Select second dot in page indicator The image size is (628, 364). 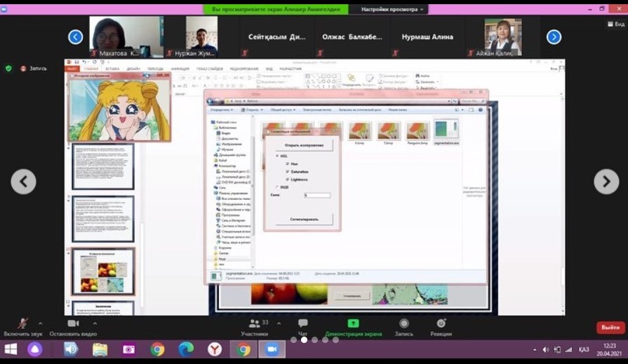tap(304, 339)
